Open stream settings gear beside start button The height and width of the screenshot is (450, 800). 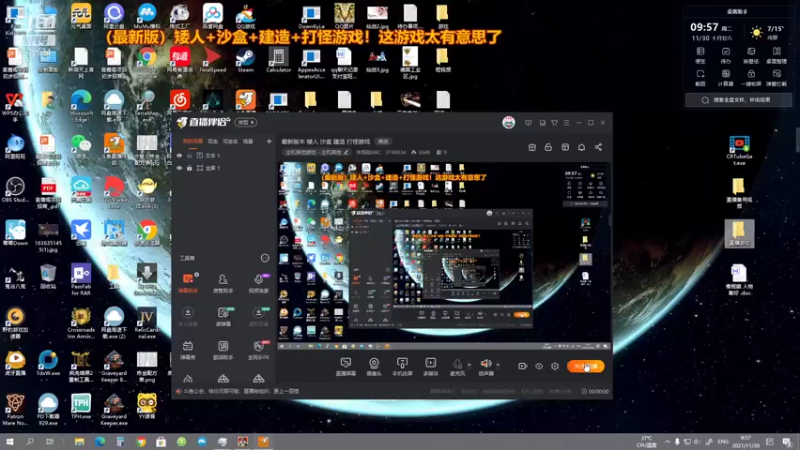point(555,366)
